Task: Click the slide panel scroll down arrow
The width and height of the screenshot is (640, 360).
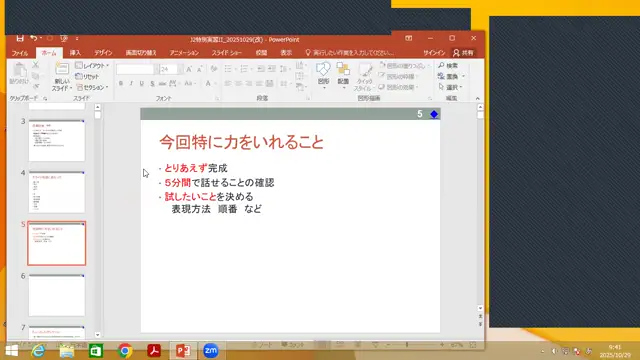Action: pyautogui.click(x=98, y=335)
